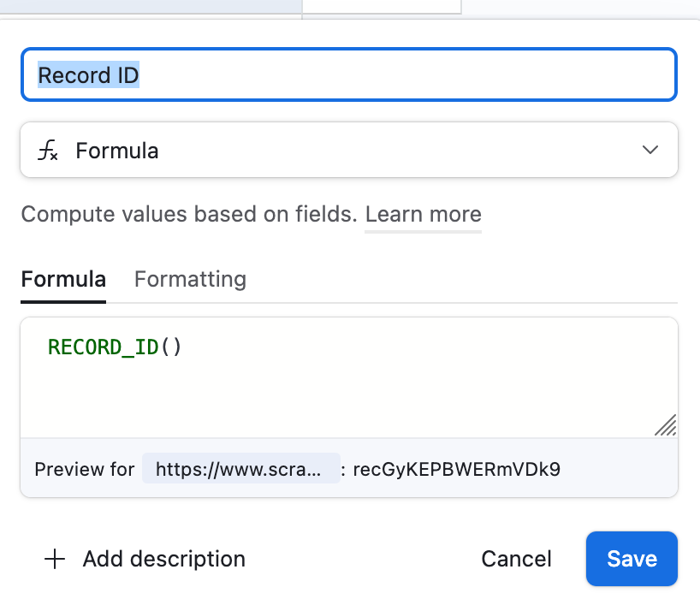Expand the field type chevron arrow
The height and width of the screenshot is (611, 700).
click(x=650, y=151)
